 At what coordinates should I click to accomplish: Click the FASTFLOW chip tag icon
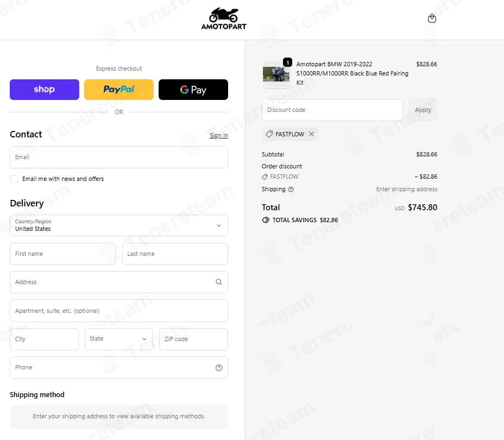(x=269, y=134)
